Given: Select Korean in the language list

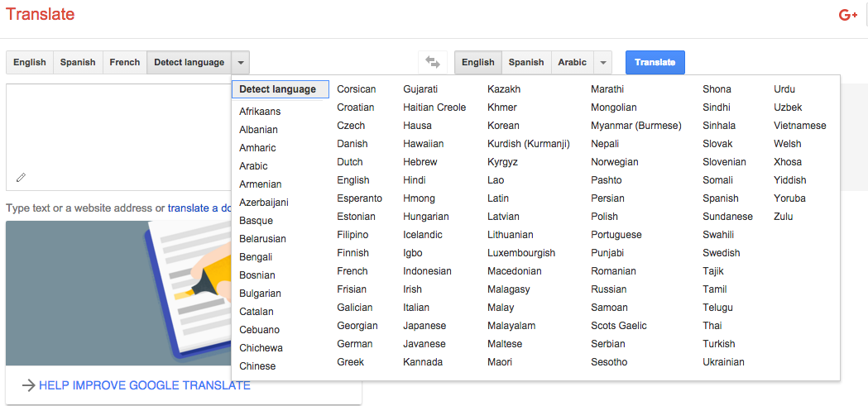Looking at the screenshot, I should [503, 126].
